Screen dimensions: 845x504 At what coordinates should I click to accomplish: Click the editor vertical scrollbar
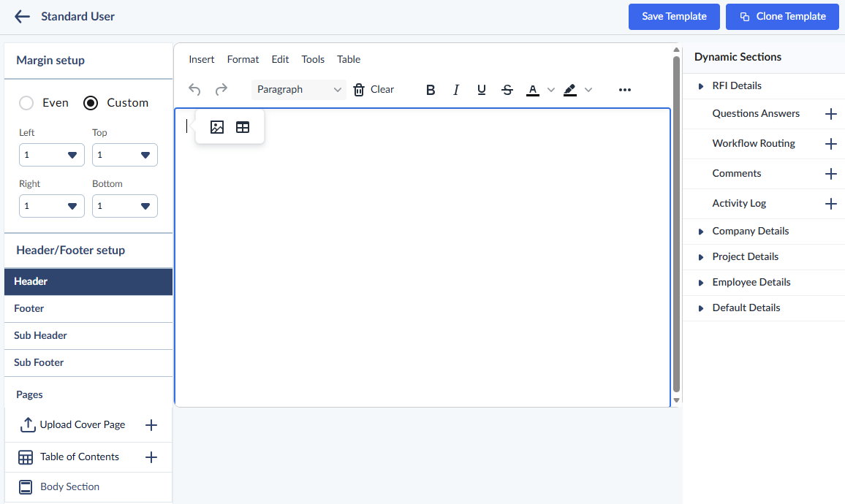click(676, 224)
